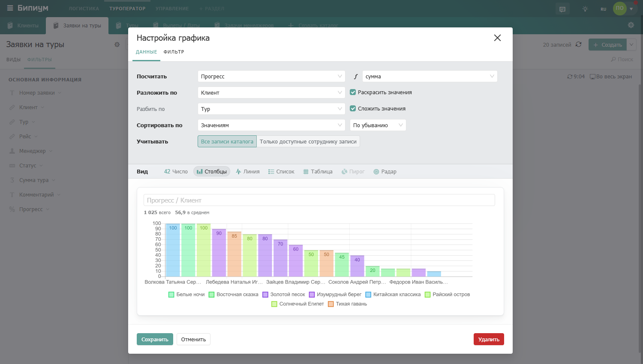Switch to the ФИЛЬТР tab
The height and width of the screenshot is (364, 643).
click(x=174, y=52)
